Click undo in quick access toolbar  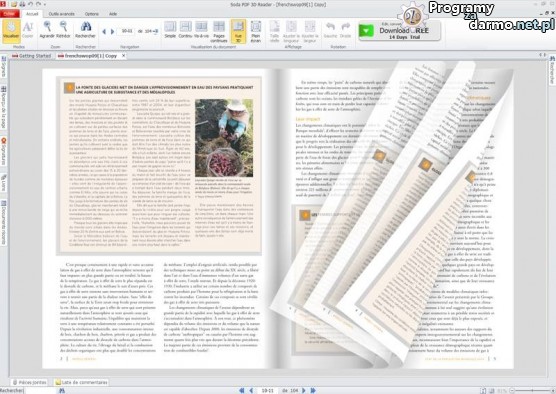coord(30,4)
